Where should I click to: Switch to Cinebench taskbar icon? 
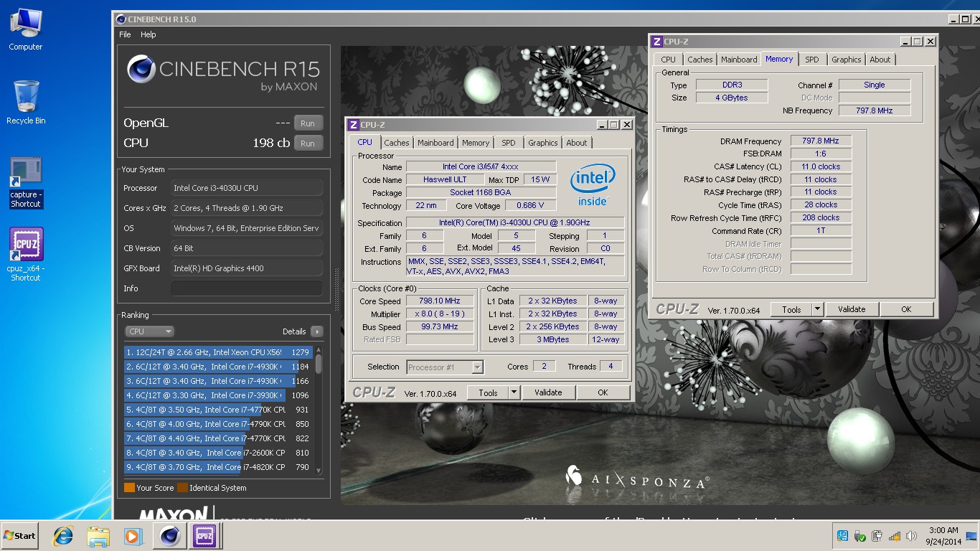click(x=170, y=536)
